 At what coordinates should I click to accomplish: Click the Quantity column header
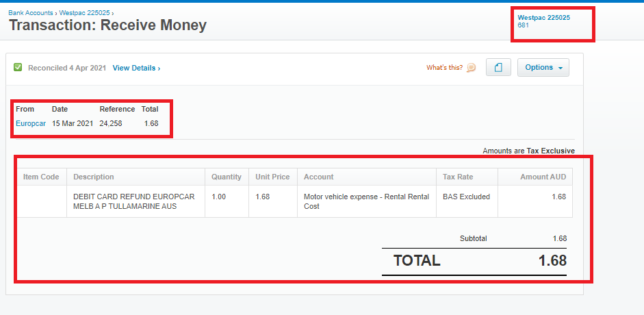[x=227, y=177]
